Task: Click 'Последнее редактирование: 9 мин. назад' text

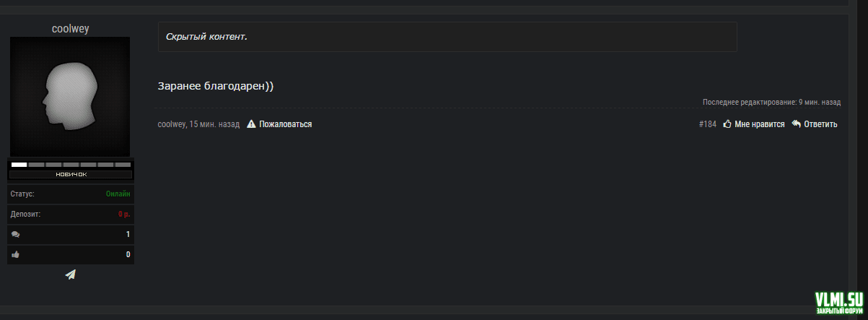Action: point(771,103)
